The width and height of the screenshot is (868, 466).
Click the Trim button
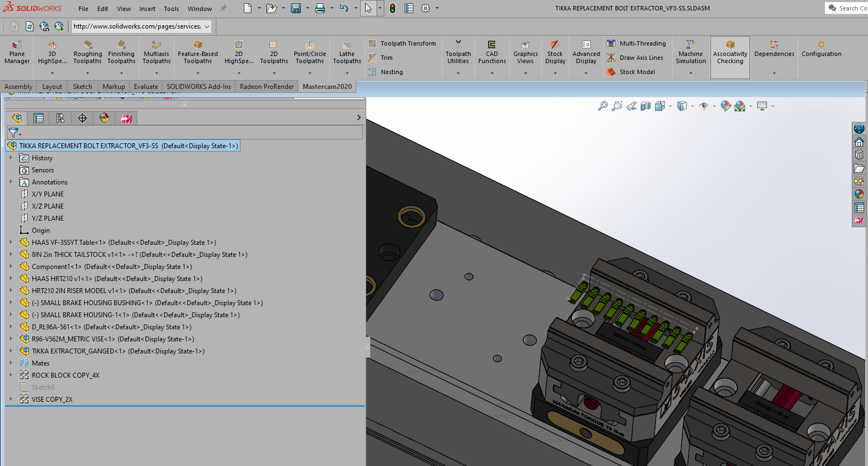coord(380,58)
